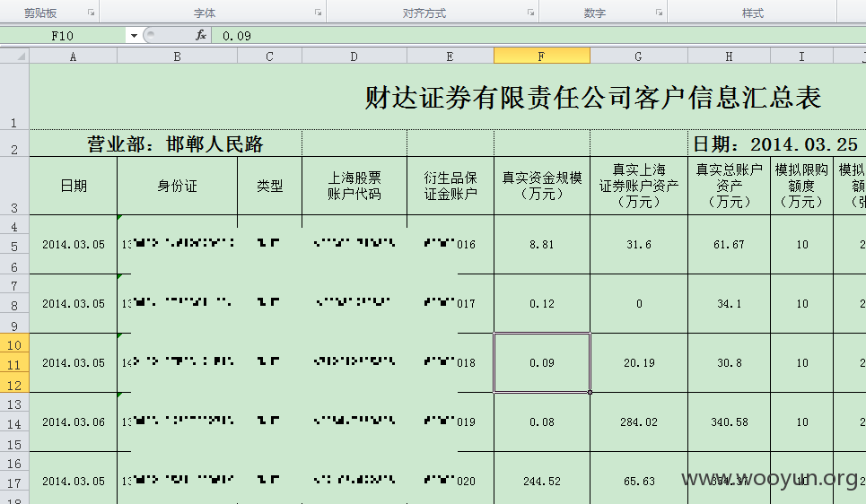866x504 pixels.
Task: Select column H header
Action: pos(729,56)
